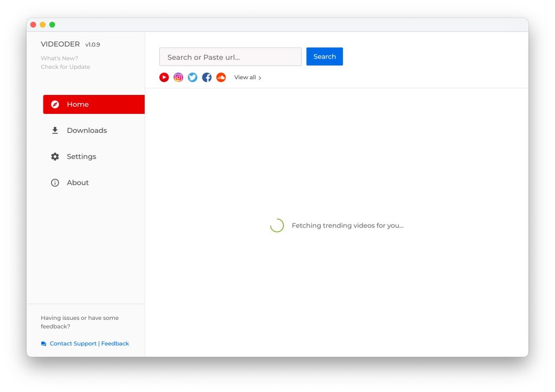Viewport: 555px width, 392px height.
Task: Click the Having issues feedback text
Action: tap(80, 322)
